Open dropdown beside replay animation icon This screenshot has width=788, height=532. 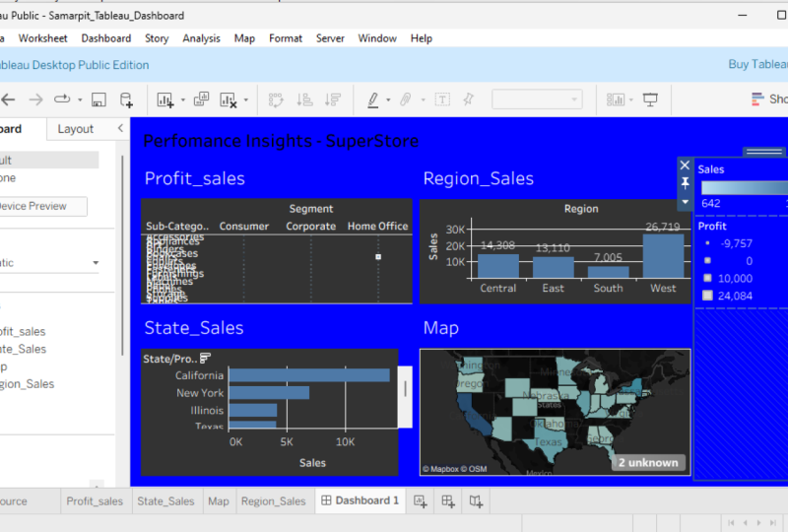pyautogui.click(x=80, y=100)
